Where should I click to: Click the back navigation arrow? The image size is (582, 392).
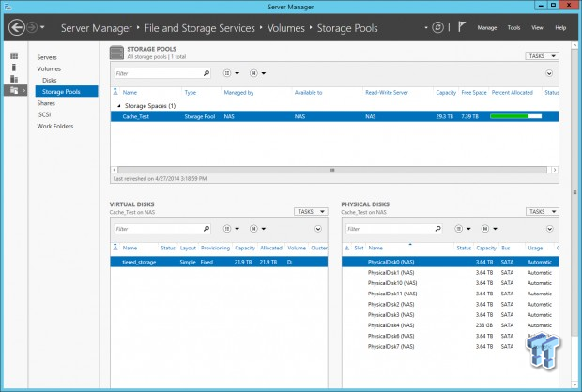[x=17, y=27]
